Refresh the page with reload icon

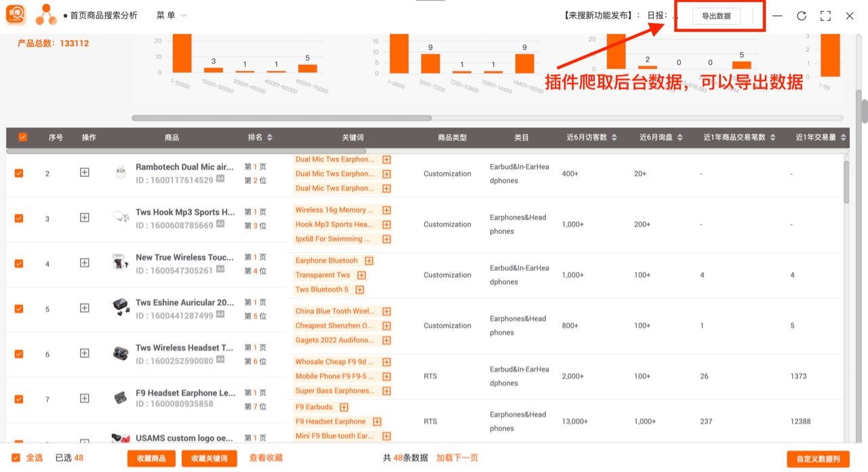click(x=802, y=16)
